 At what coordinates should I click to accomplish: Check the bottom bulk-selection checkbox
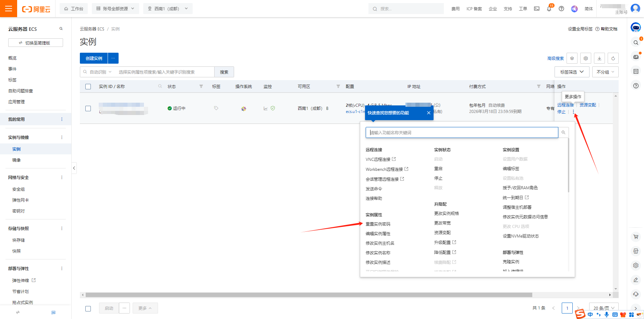[88, 308]
